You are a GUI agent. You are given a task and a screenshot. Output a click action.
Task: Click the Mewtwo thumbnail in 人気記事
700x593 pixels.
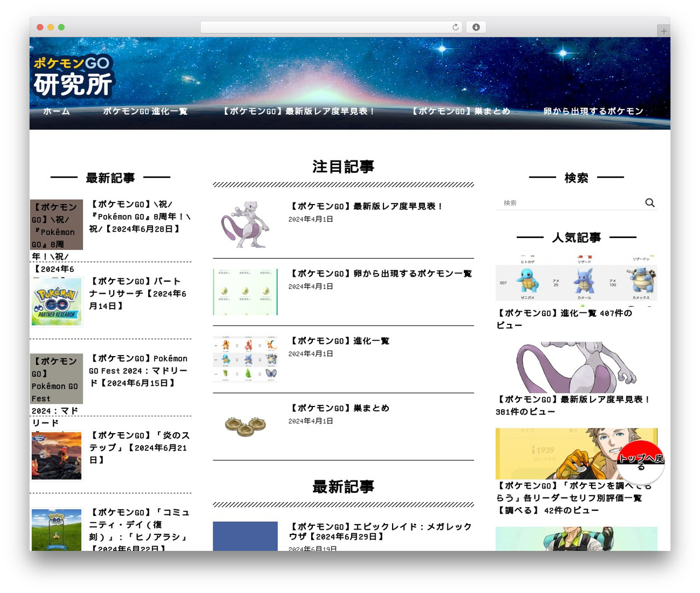point(576,367)
